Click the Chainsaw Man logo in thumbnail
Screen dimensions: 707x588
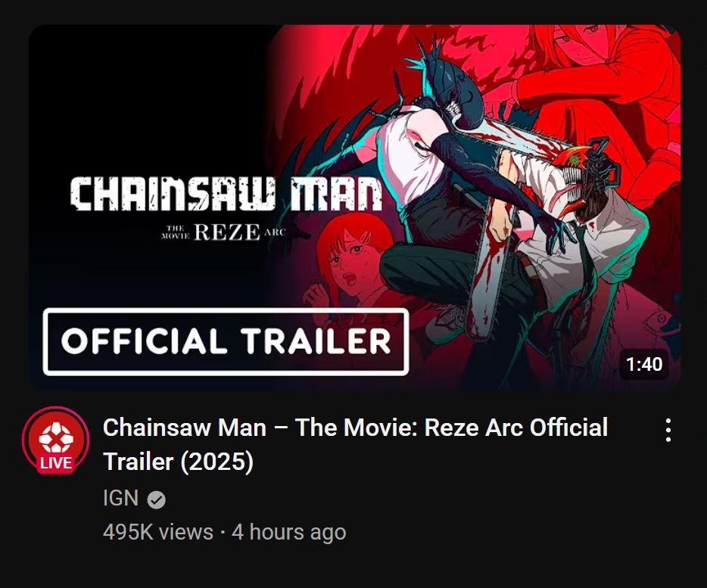tap(226, 194)
